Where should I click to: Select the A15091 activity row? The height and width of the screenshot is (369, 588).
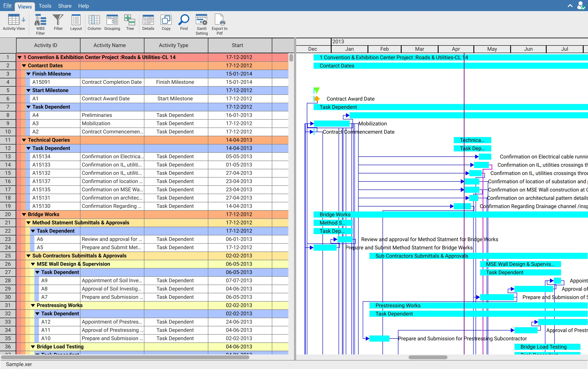(x=152, y=82)
